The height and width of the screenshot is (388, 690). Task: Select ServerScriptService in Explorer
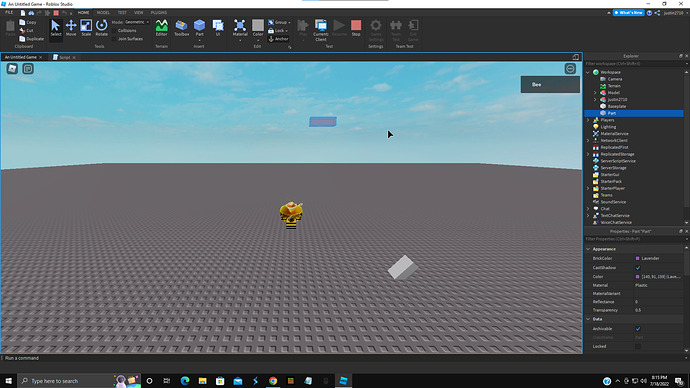click(x=618, y=161)
